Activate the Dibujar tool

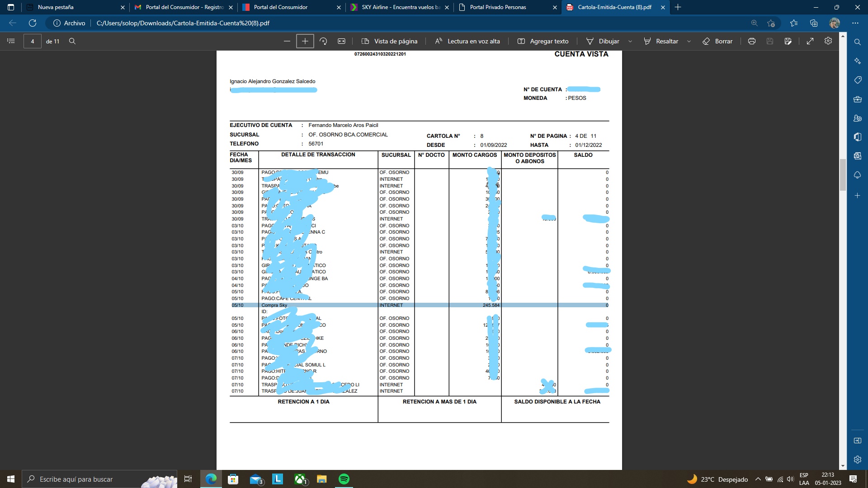point(603,41)
